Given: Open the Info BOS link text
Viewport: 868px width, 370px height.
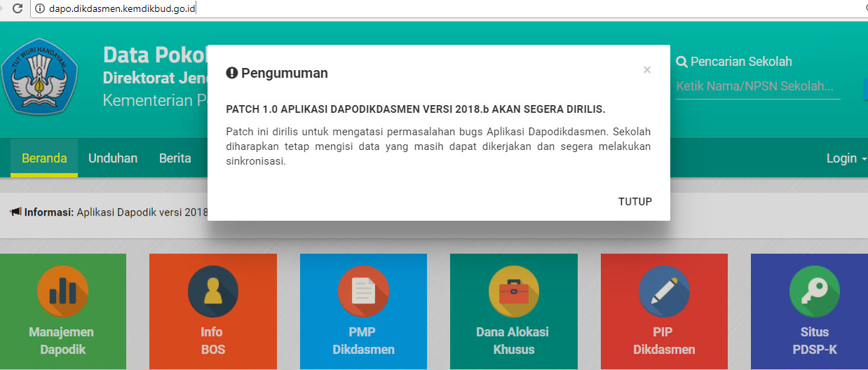Looking at the screenshot, I should [x=212, y=341].
